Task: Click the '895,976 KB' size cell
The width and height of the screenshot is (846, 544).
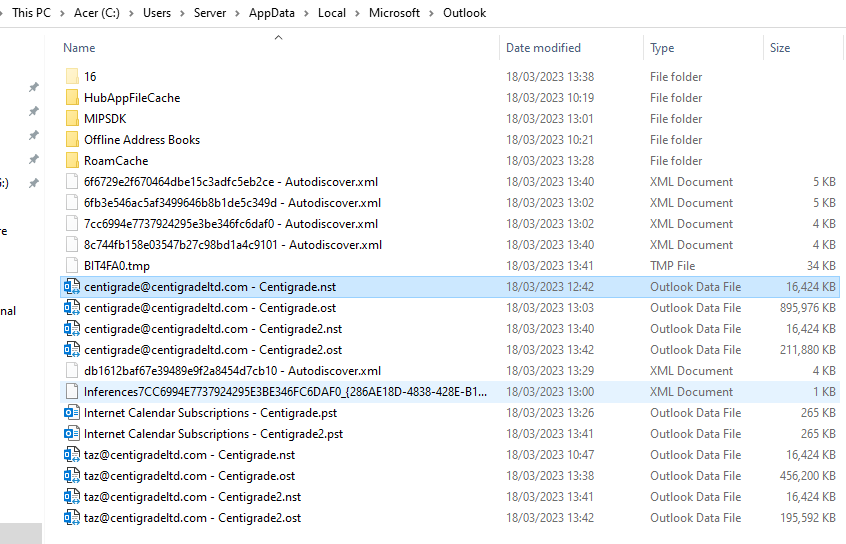Action: point(807,308)
